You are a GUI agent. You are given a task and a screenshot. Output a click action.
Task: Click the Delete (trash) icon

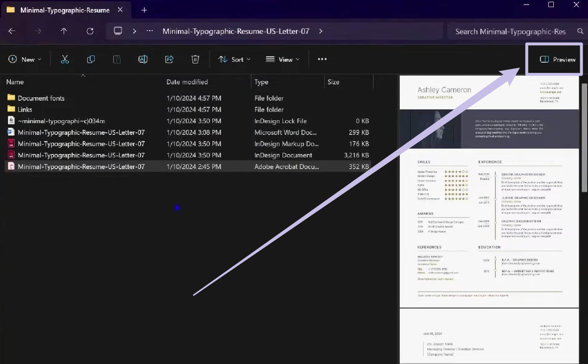195,59
